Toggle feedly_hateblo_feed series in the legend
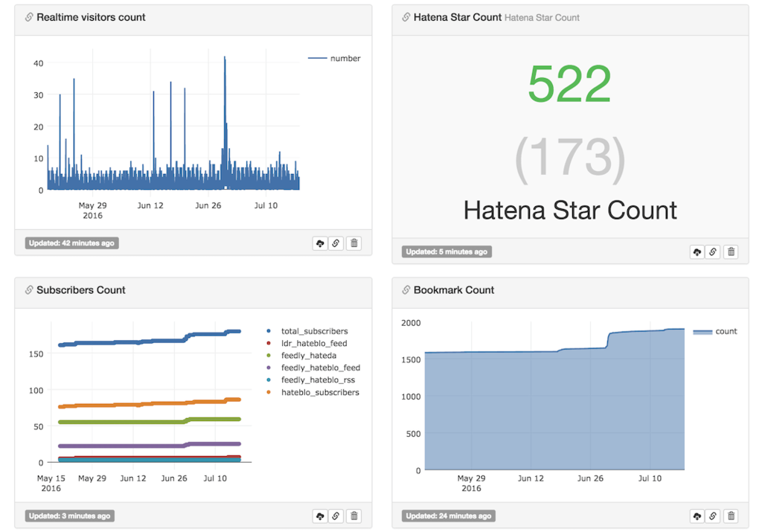762x532 pixels. point(313,368)
